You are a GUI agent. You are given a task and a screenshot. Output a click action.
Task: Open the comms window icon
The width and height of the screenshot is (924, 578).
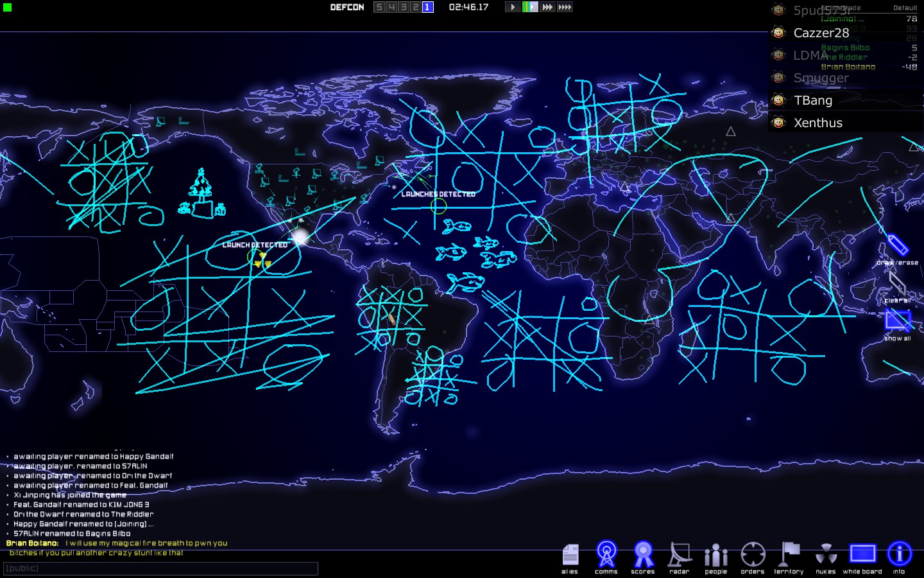pos(606,558)
